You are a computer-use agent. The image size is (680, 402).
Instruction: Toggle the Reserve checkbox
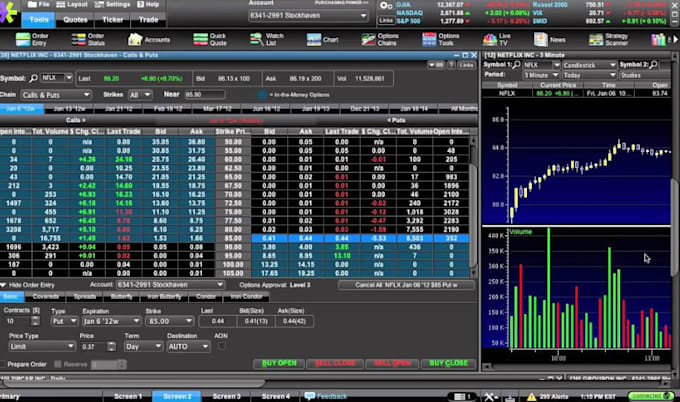tap(58, 364)
